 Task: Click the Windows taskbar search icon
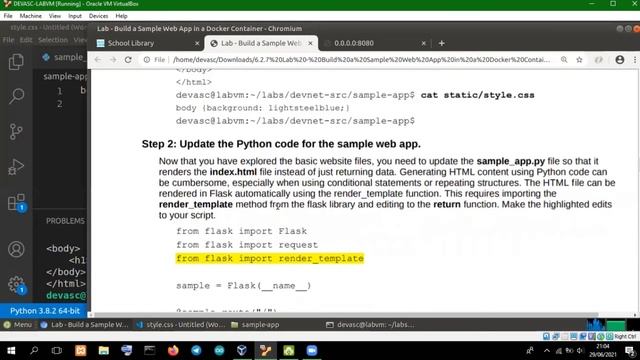tap(34, 350)
